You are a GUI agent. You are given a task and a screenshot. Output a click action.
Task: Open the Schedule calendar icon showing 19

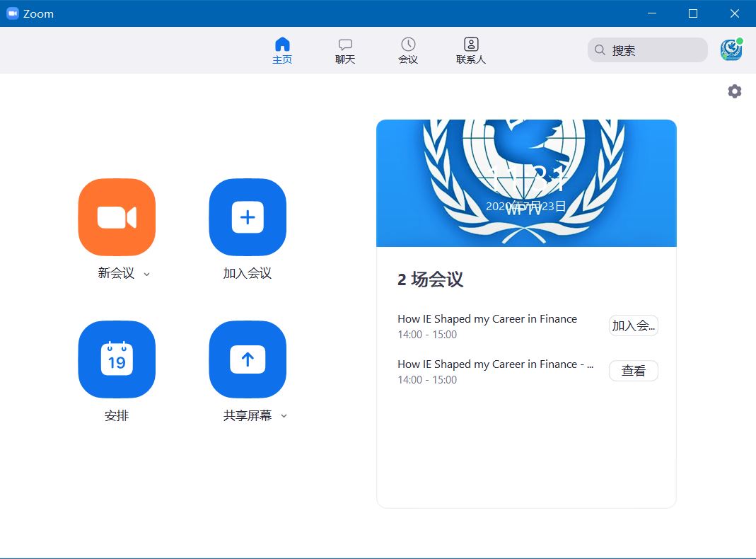[x=117, y=359]
